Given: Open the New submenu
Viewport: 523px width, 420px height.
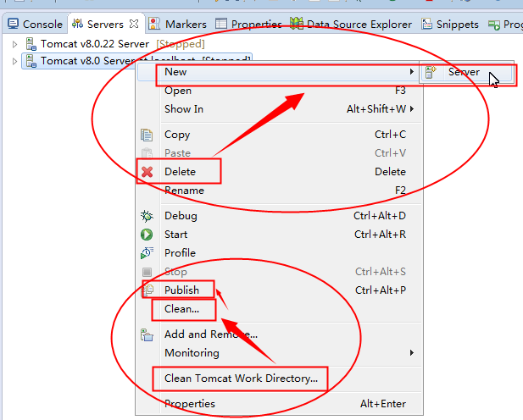Looking at the screenshot, I should tap(278, 72).
